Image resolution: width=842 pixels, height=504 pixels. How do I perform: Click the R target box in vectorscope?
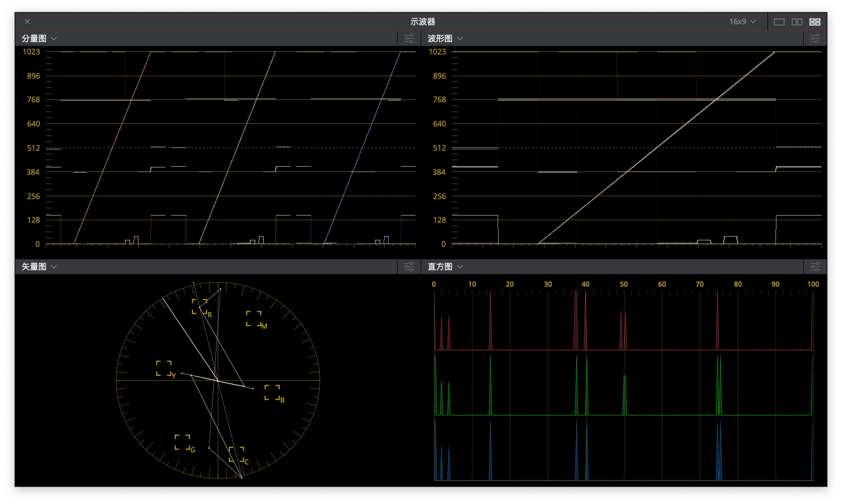click(x=200, y=306)
